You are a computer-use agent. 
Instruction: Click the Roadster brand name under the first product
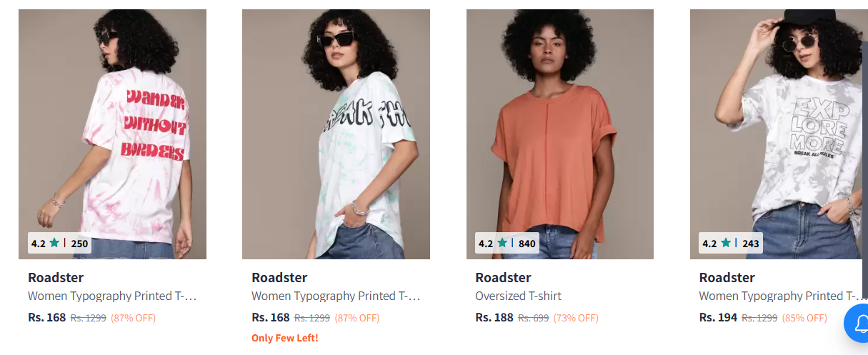(x=56, y=277)
